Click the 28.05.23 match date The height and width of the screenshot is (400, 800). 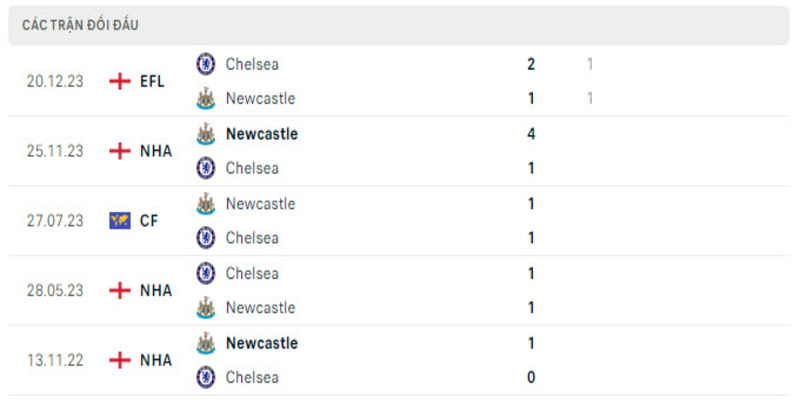point(55,290)
